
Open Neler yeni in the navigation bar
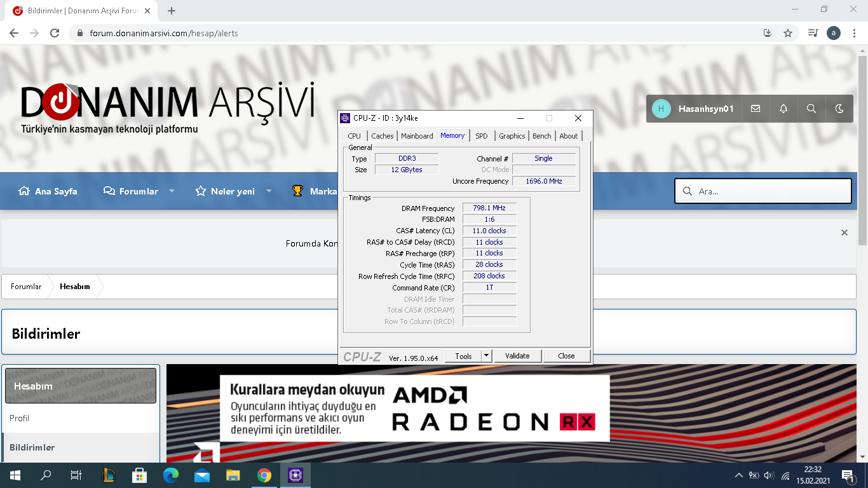pos(225,191)
